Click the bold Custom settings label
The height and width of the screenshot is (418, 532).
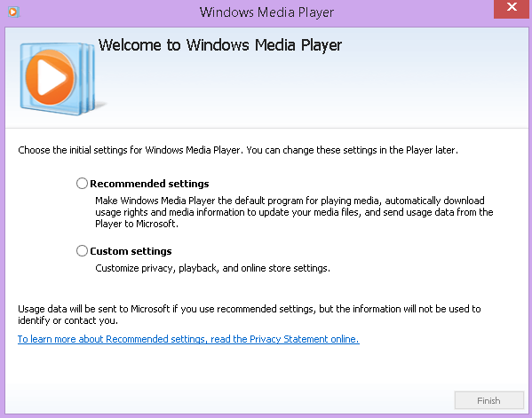coord(131,251)
